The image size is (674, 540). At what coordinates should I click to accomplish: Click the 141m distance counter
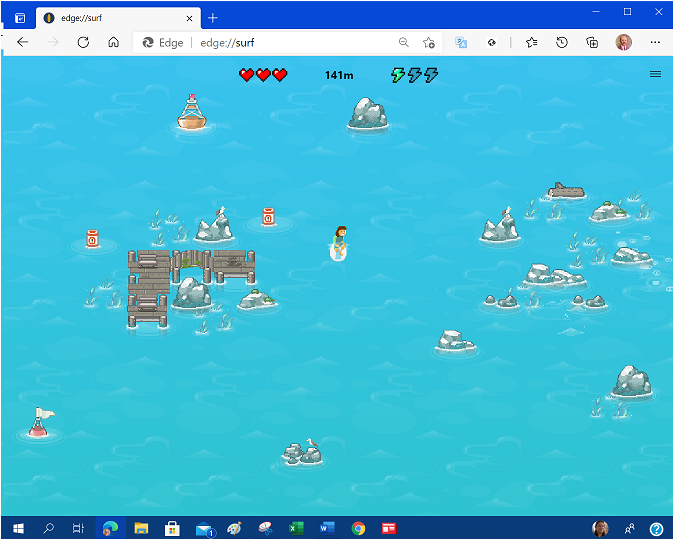(x=339, y=75)
